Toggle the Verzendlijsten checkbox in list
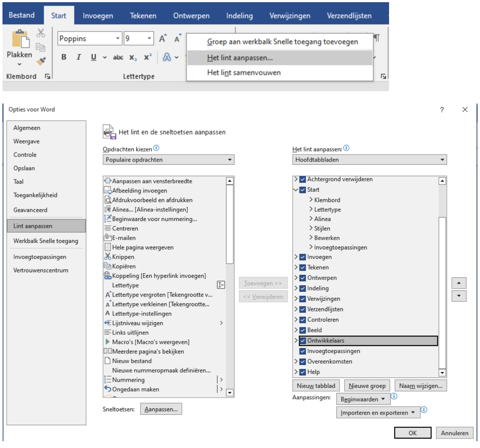The width and height of the screenshot is (480, 448). click(x=302, y=309)
